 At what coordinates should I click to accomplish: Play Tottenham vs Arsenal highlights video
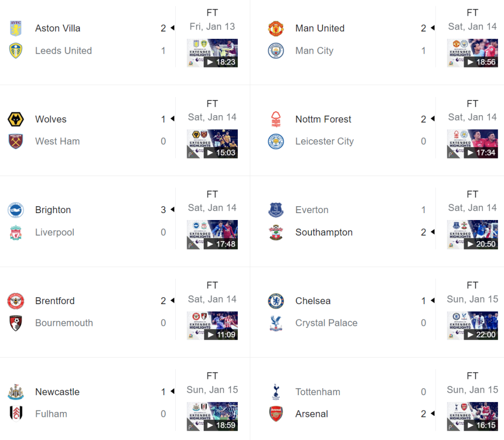tap(472, 416)
